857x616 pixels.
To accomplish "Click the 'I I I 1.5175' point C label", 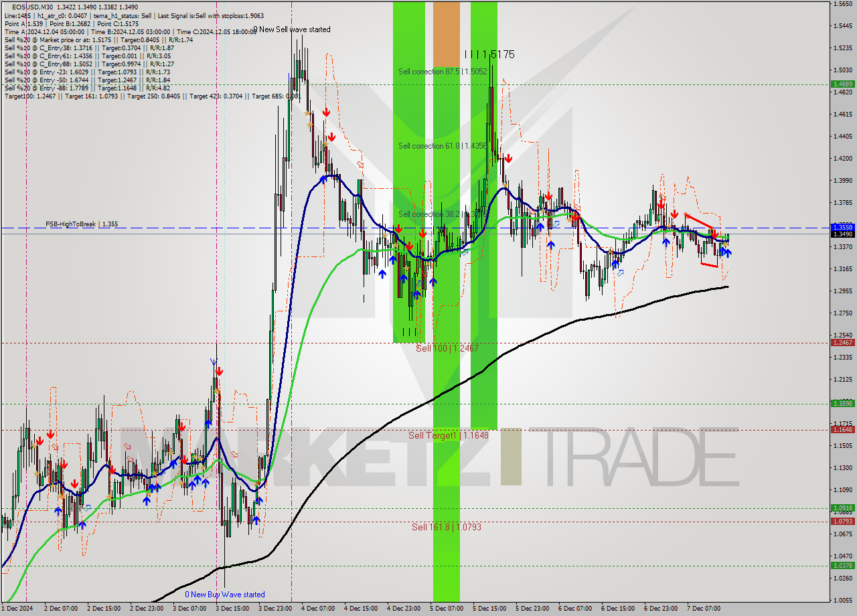I will click(x=489, y=54).
